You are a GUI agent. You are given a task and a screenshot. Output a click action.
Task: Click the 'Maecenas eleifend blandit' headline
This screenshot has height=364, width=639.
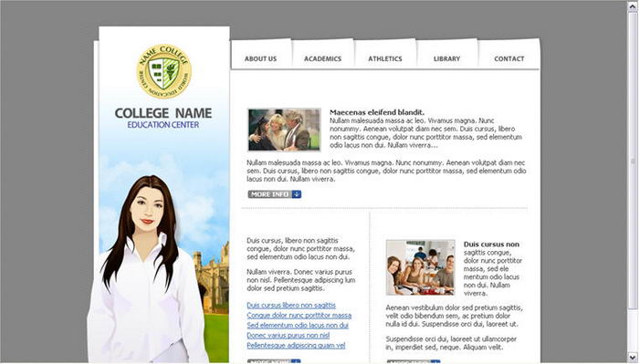coord(377,112)
